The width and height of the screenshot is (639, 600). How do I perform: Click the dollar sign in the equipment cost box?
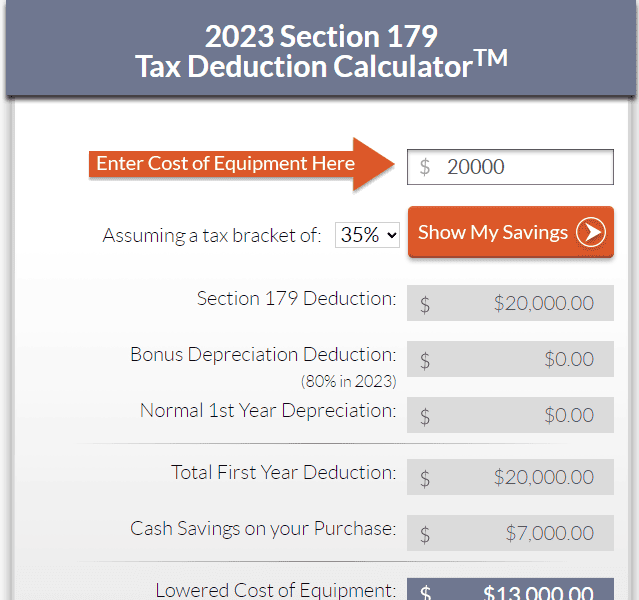pos(425,167)
